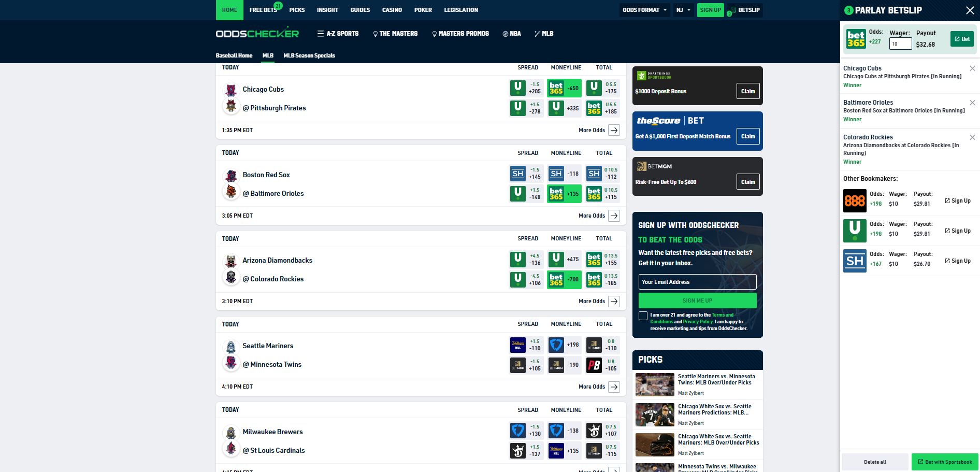The width and height of the screenshot is (980, 472).
Task: Open Picks menu item
Action: coord(297,10)
